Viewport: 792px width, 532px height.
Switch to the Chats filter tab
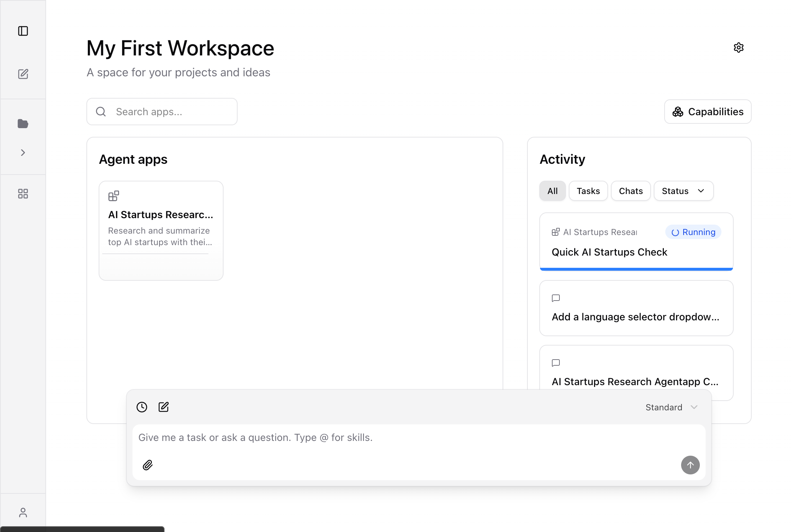coord(630,191)
